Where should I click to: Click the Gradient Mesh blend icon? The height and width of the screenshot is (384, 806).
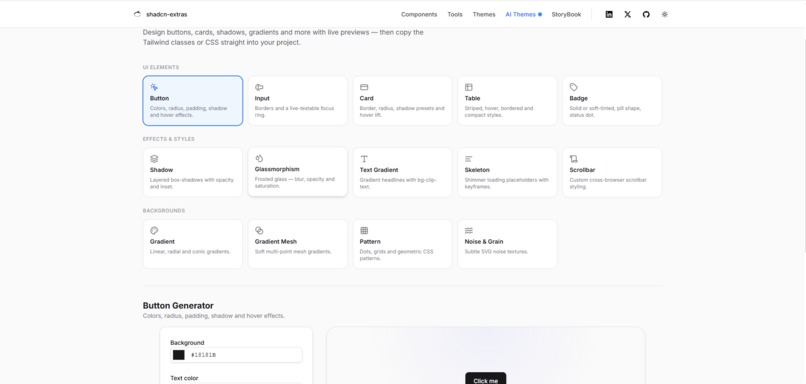[x=259, y=230]
